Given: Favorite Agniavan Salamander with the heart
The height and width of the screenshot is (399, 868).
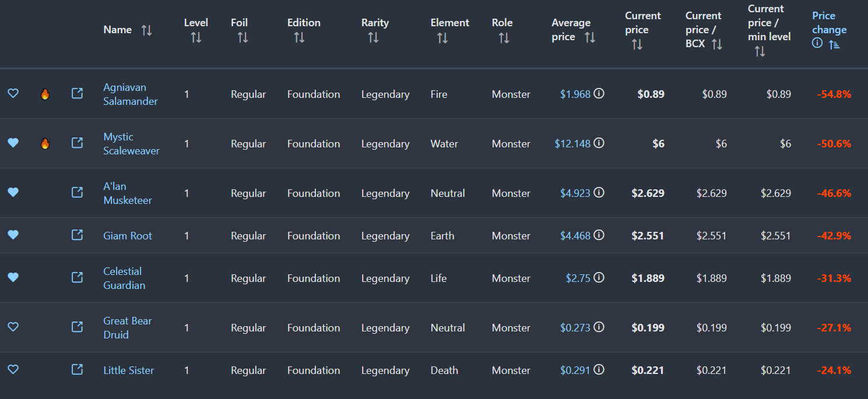Looking at the screenshot, I should point(13,93).
